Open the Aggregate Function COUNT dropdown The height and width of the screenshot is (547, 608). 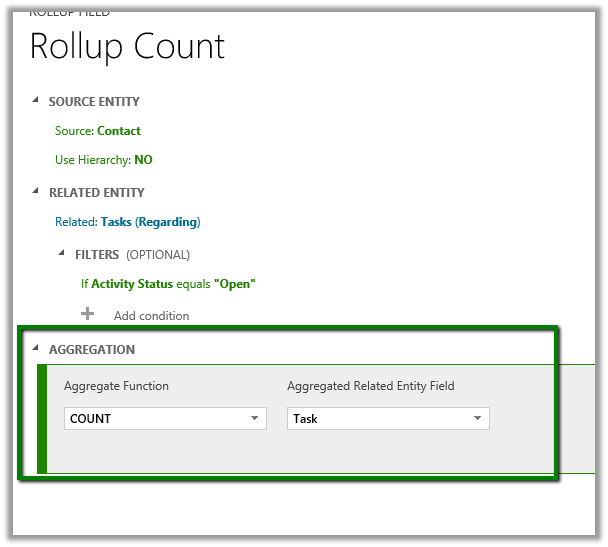(x=165, y=418)
